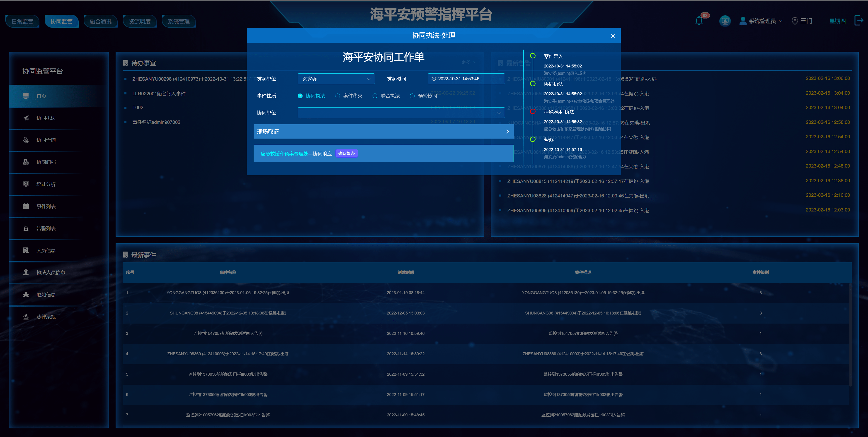Click the monitor display icon in header
The image size is (868, 437).
point(725,21)
